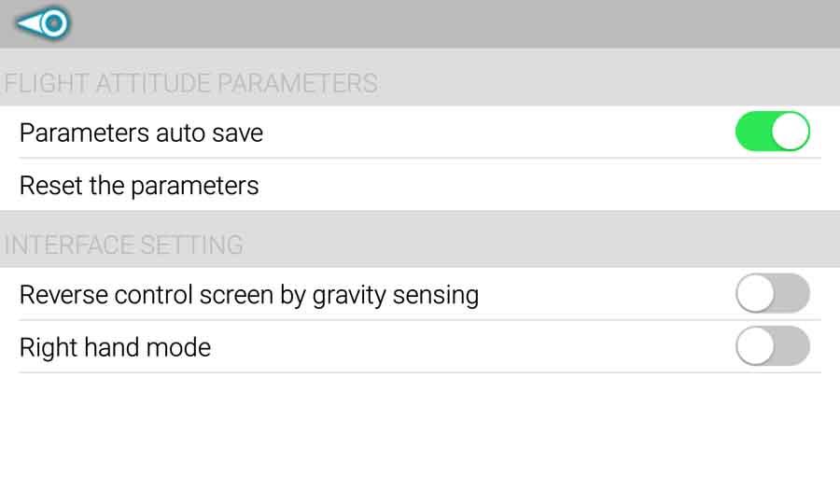
Task: Click the round center of the back icon
Action: click(x=54, y=23)
